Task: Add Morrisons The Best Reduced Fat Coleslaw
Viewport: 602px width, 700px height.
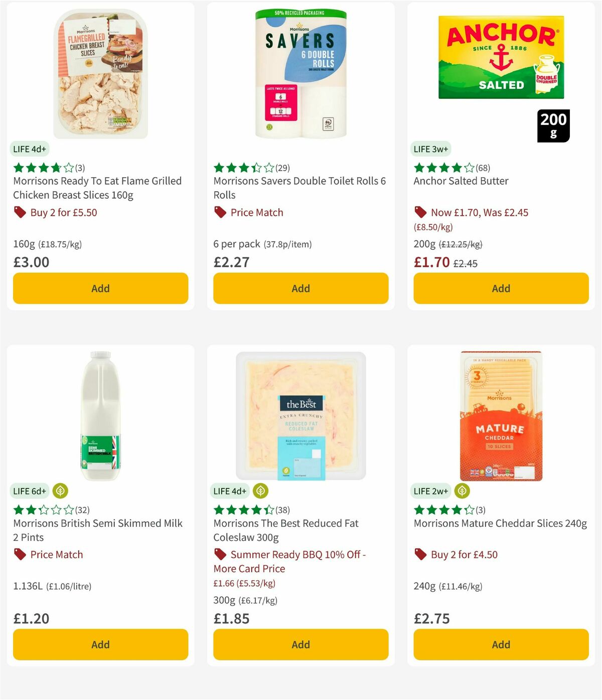Action: click(x=300, y=644)
